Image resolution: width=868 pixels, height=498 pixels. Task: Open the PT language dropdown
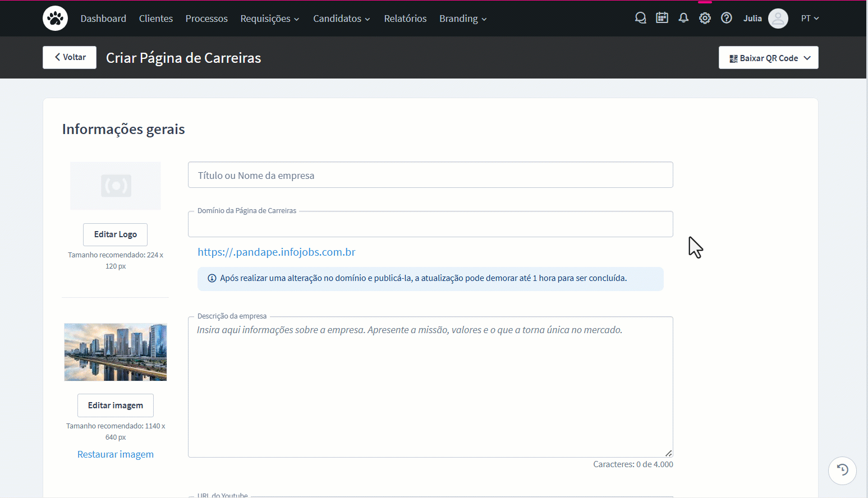(x=810, y=19)
